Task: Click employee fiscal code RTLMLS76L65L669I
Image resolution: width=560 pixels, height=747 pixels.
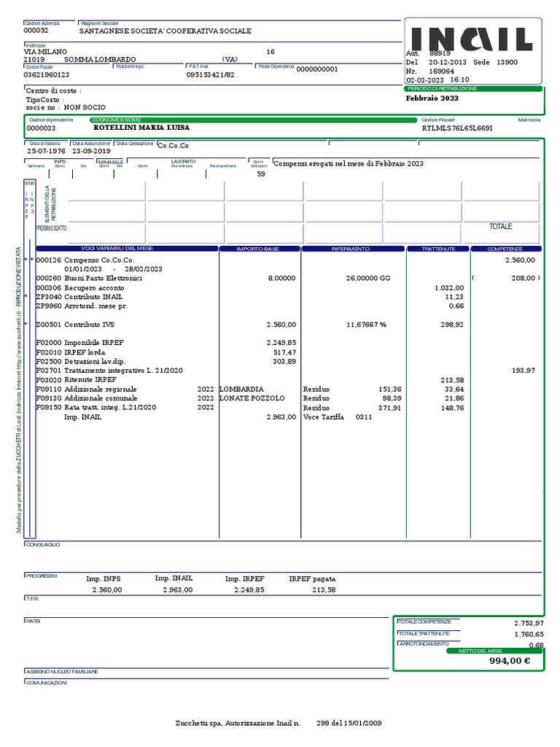Action: click(457, 128)
